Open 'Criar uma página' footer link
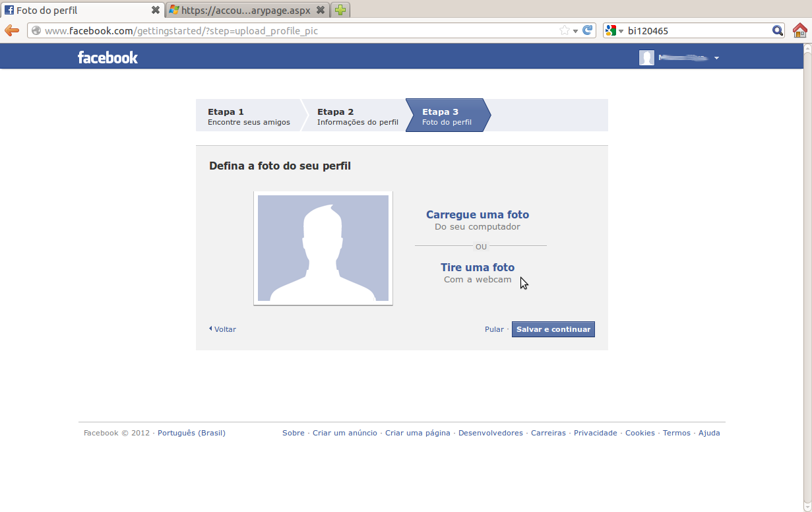812x512 pixels. 418,433
